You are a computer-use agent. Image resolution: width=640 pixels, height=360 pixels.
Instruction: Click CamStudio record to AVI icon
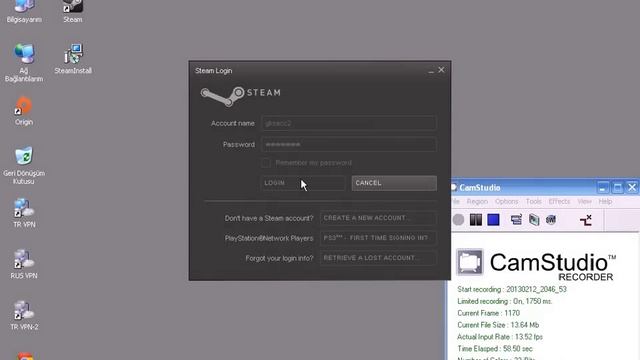534,220
